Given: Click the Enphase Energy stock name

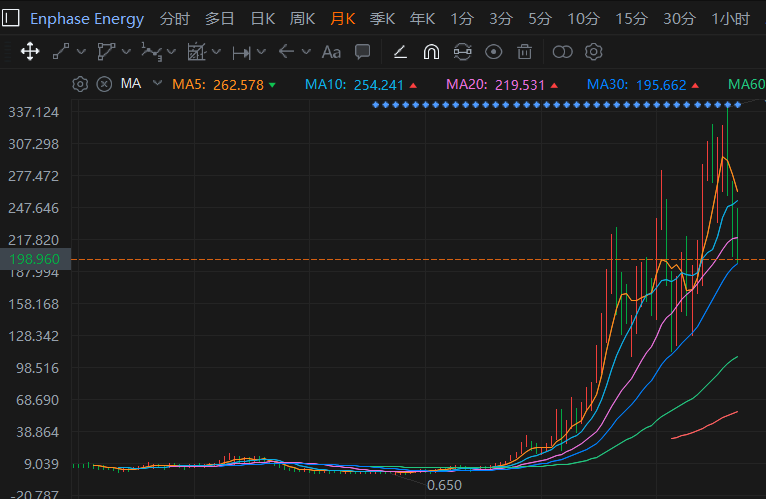Looking at the screenshot, I should coord(86,19).
